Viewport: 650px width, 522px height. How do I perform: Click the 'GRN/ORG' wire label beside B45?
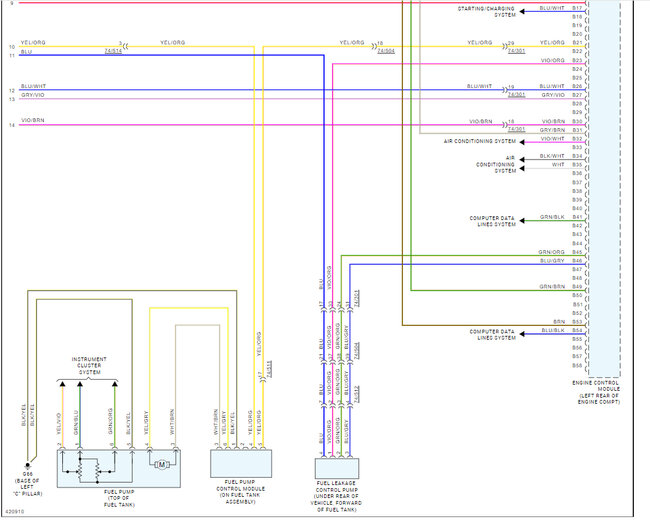coord(551,252)
